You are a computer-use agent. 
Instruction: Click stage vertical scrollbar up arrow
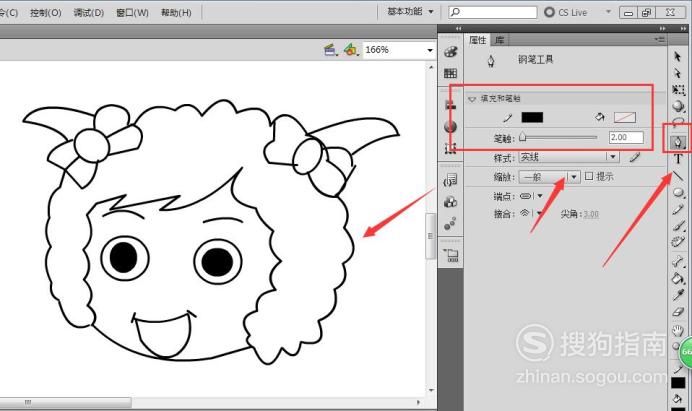coord(431,68)
